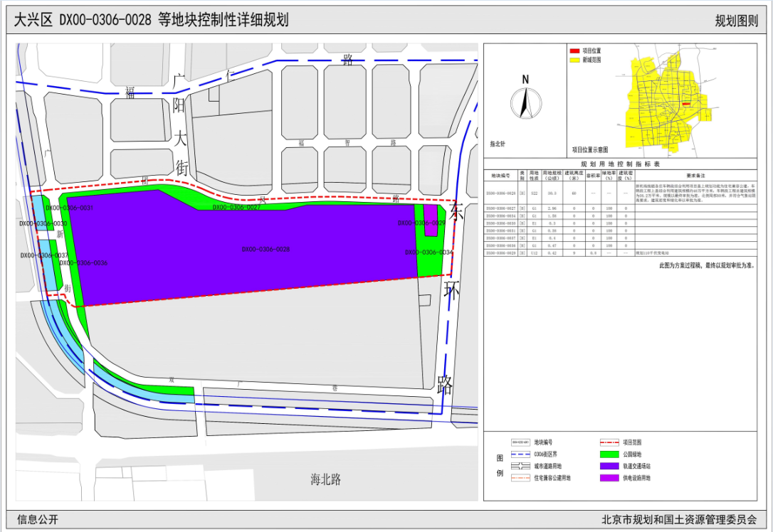Click the yellow 新城范围 legend marker

pyautogui.click(x=574, y=60)
